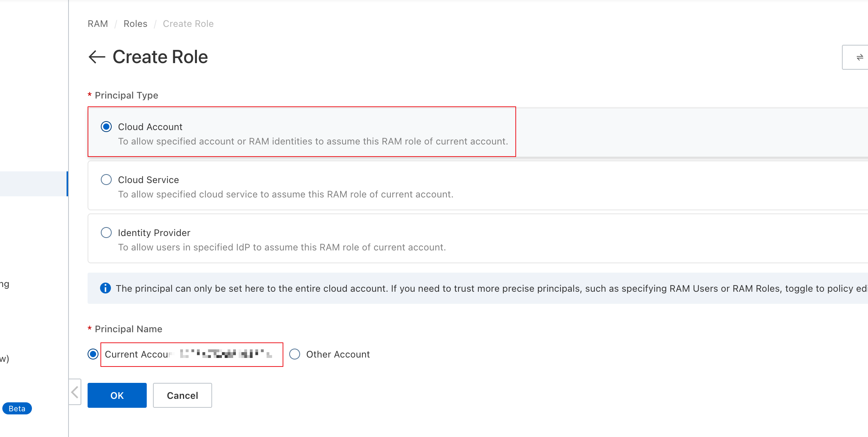
Task: Choose the Other Account radio option
Action: (x=295, y=354)
